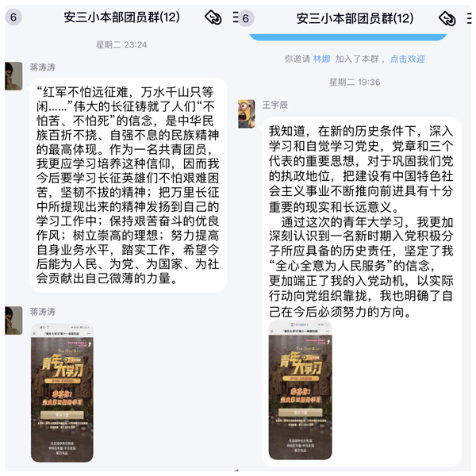Open 蒋涛涛's 青年大学习 screenshot thumbnail
This screenshot has width=476, height=476.
[62, 393]
